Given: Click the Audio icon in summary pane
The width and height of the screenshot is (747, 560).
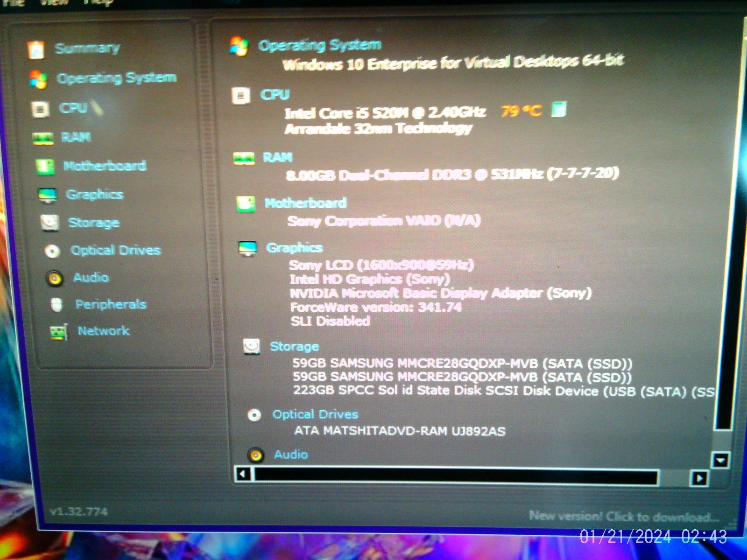Looking at the screenshot, I should click(x=256, y=455).
